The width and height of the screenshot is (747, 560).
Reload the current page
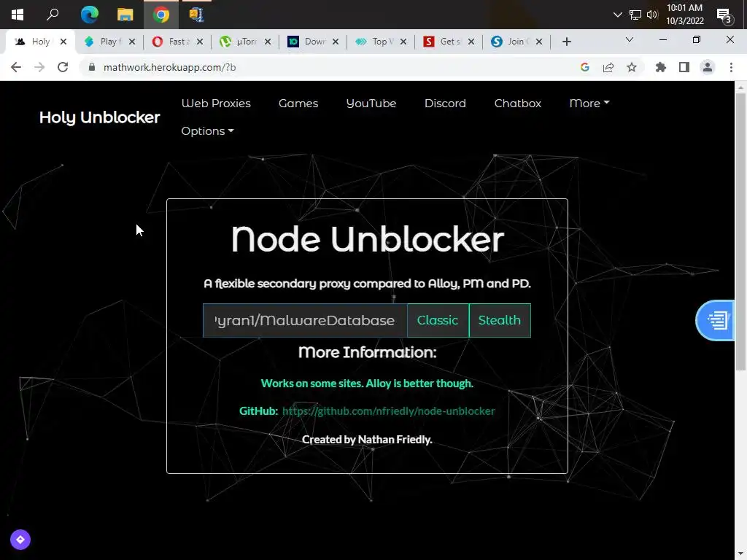63,67
